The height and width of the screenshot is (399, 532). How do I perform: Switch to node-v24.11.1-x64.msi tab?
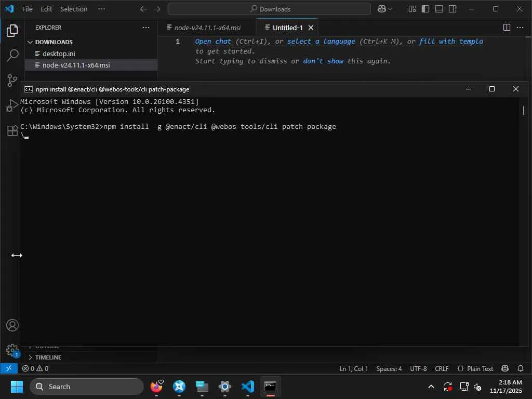click(207, 28)
